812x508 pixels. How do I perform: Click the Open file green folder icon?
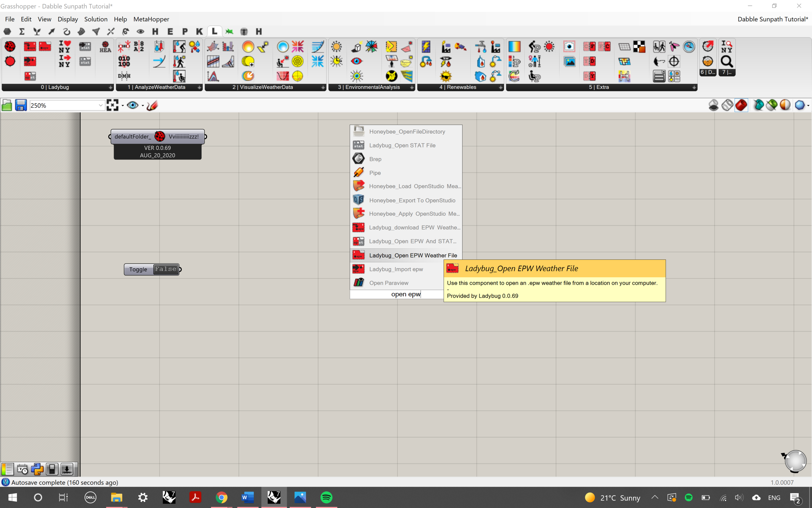pyautogui.click(x=7, y=105)
